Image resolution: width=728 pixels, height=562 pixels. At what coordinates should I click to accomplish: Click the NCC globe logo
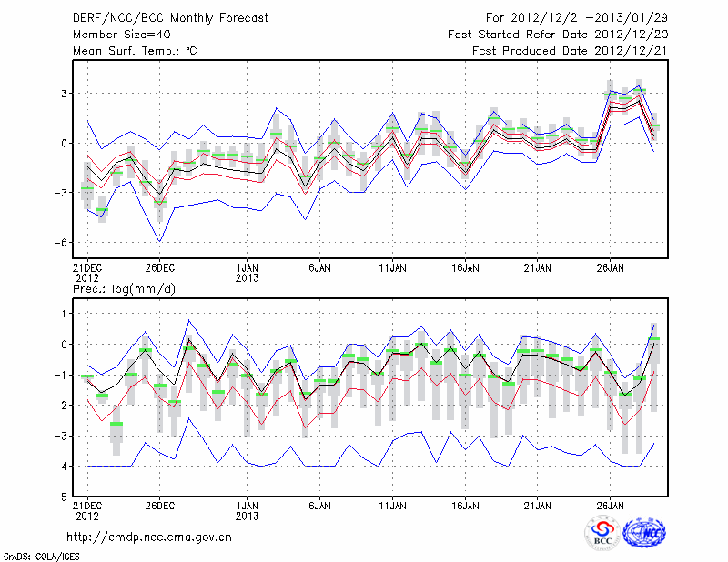pos(643,533)
